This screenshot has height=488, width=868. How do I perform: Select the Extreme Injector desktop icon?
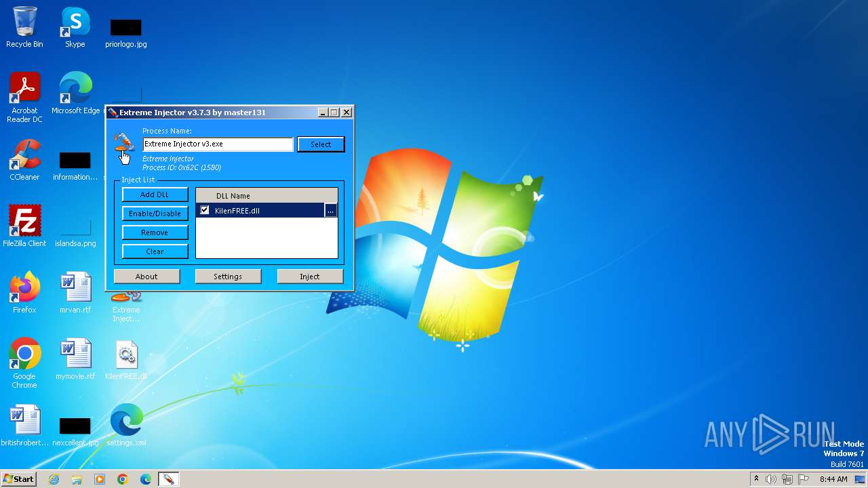(x=126, y=307)
